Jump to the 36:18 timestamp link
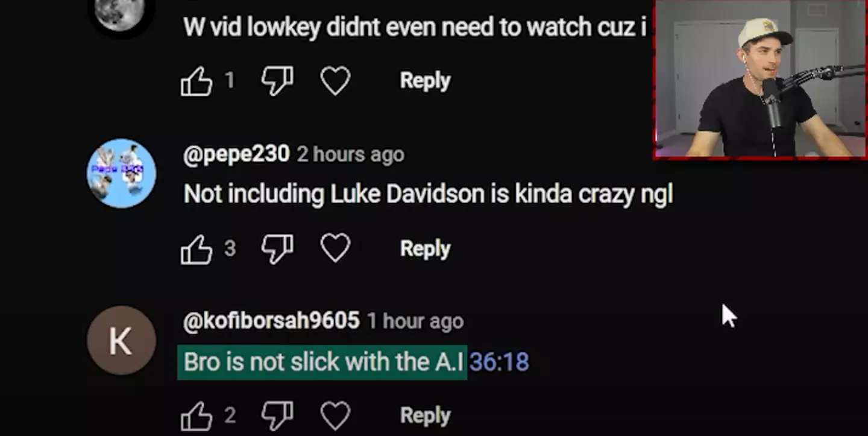Screen dimensions: 868x436 pyautogui.click(x=499, y=362)
